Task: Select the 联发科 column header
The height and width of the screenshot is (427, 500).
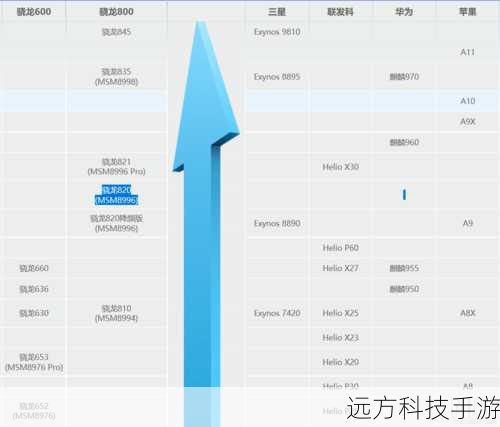Action: coord(340,12)
